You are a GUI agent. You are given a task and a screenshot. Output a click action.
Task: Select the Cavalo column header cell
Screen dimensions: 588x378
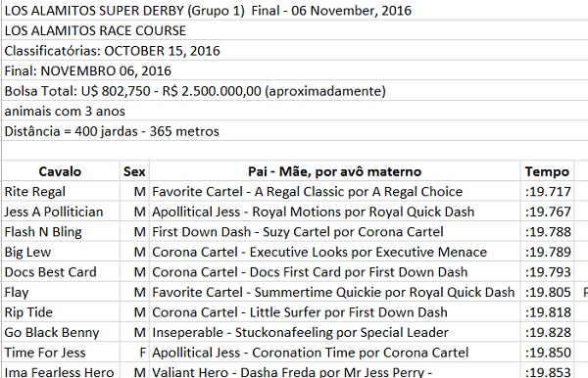pyautogui.click(x=61, y=171)
